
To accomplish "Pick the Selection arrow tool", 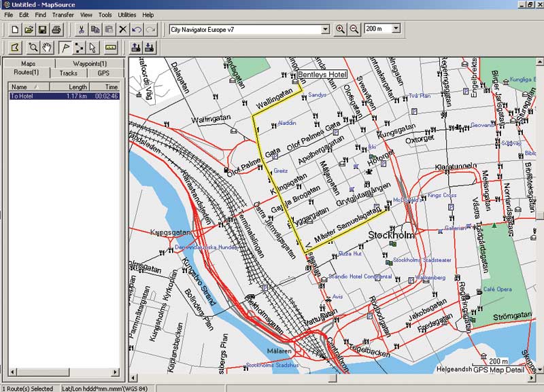I will pyautogui.click(x=92, y=48).
